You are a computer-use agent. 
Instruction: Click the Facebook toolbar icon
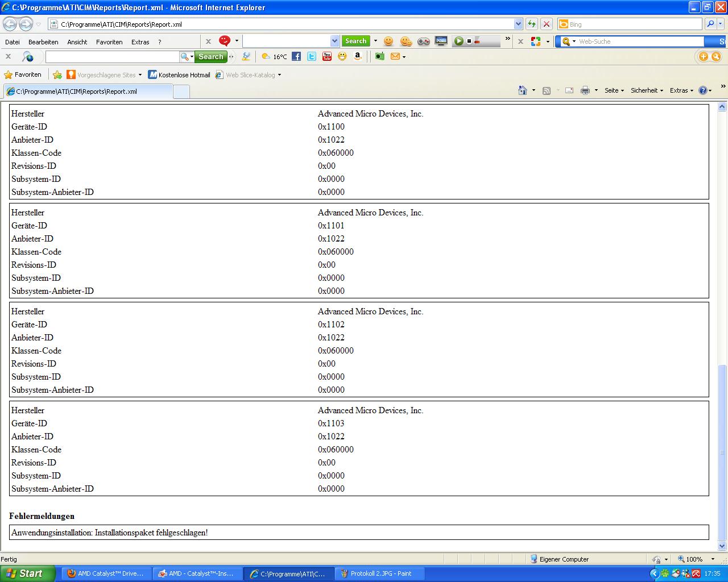296,56
